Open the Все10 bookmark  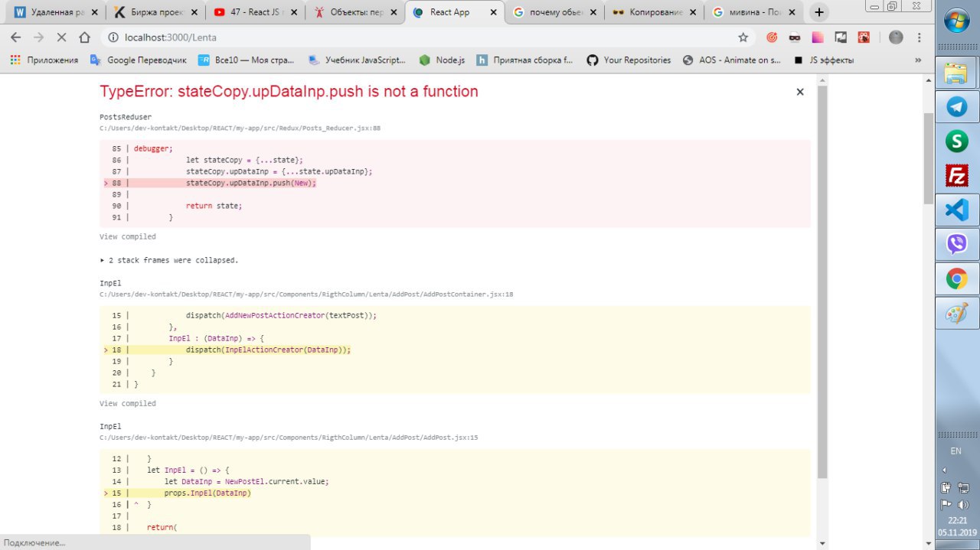[245, 60]
